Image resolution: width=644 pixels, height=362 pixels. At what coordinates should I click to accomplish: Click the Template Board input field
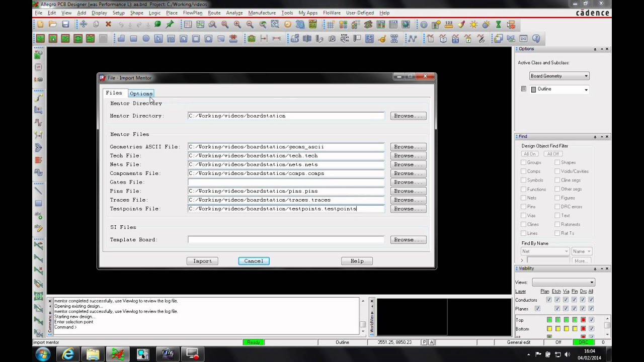point(286,240)
